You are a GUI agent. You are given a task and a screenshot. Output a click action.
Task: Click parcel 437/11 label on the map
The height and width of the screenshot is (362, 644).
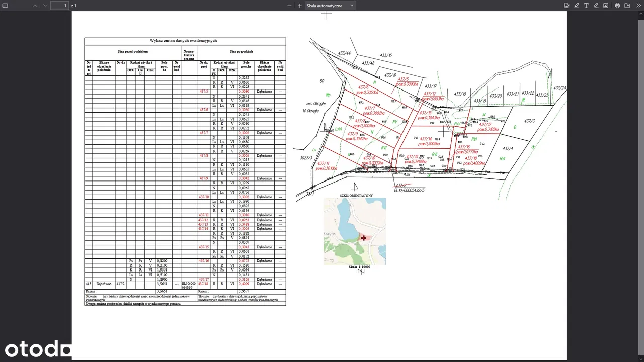tap(323, 164)
